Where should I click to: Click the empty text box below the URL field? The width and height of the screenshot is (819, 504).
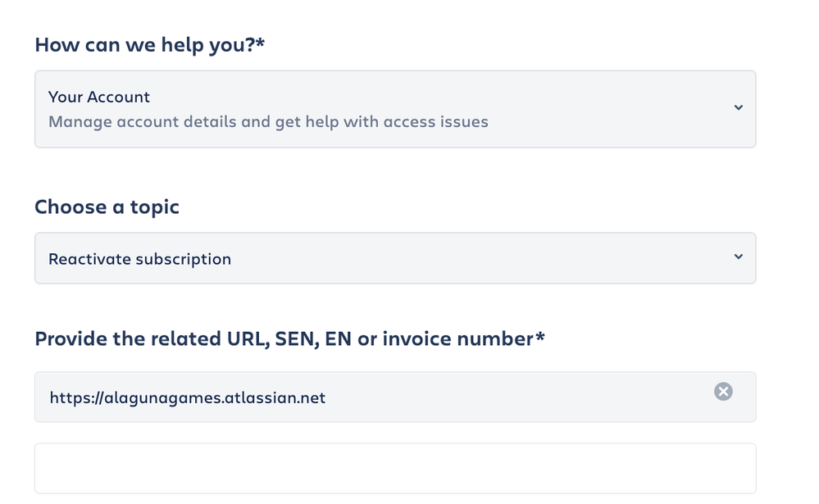tap(394, 469)
